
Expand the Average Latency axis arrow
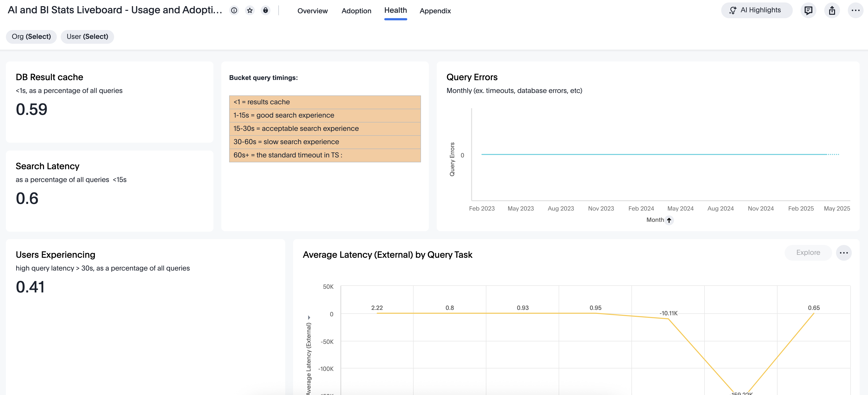(x=309, y=318)
